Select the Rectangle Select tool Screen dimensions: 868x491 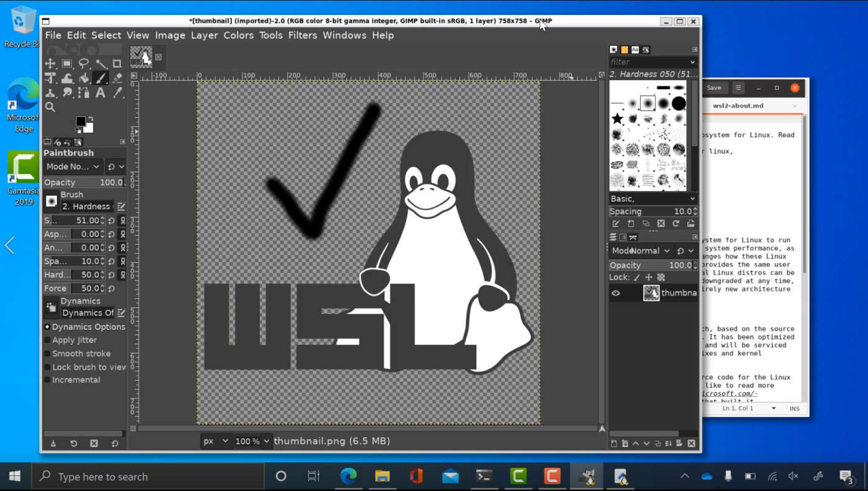(67, 63)
